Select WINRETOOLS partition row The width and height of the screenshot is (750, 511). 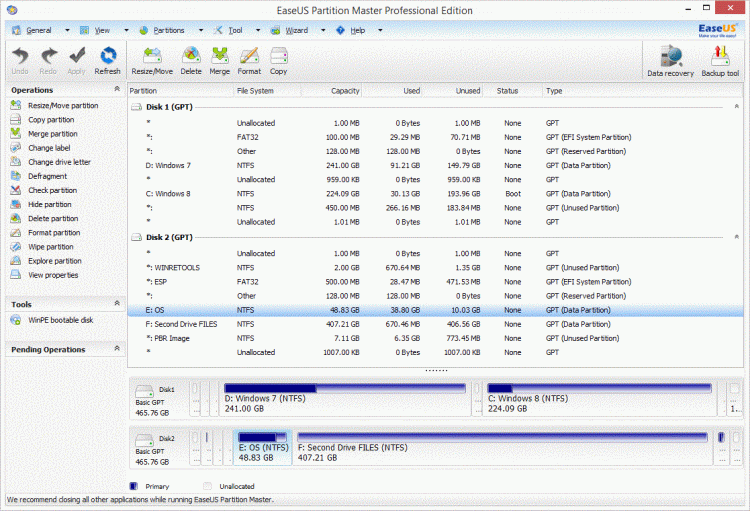click(x=435, y=267)
